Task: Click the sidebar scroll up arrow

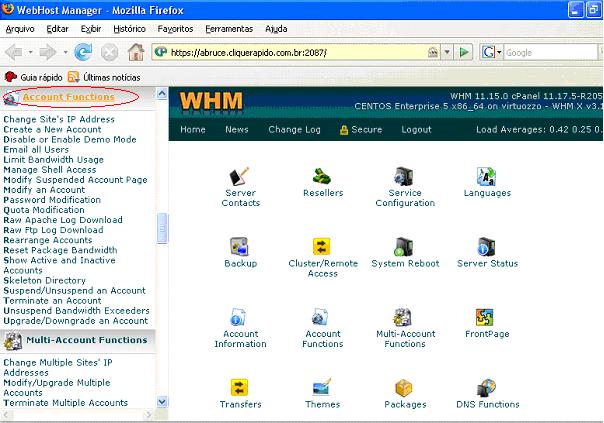Action: coord(162,93)
